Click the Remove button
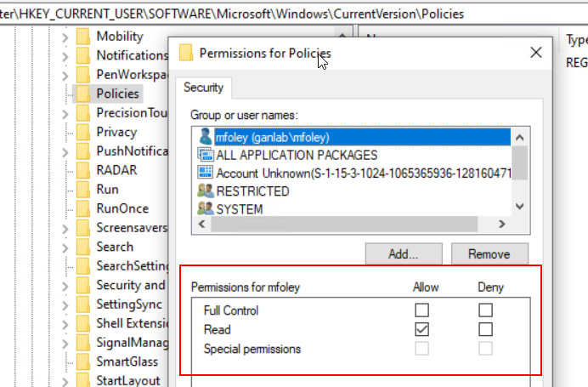 pos(489,253)
